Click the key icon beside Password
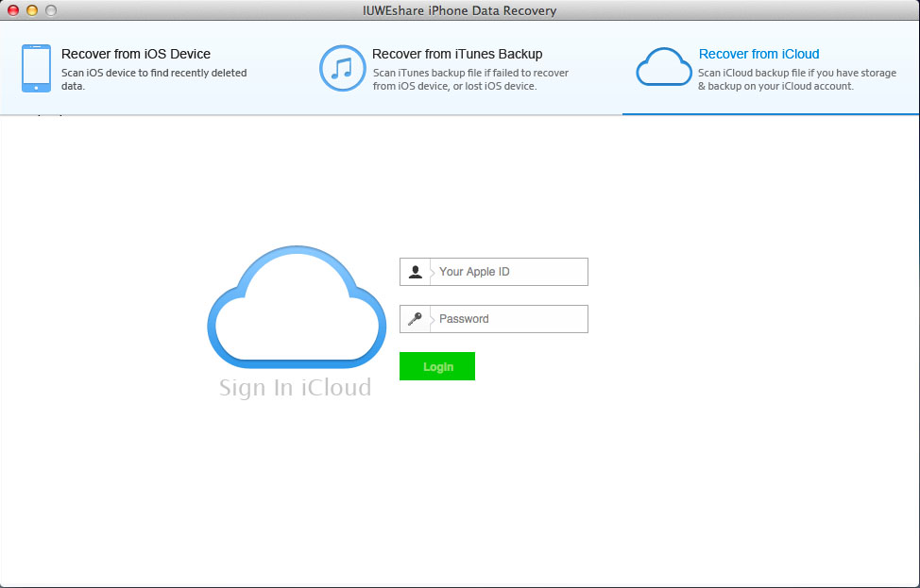 click(415, 319)
